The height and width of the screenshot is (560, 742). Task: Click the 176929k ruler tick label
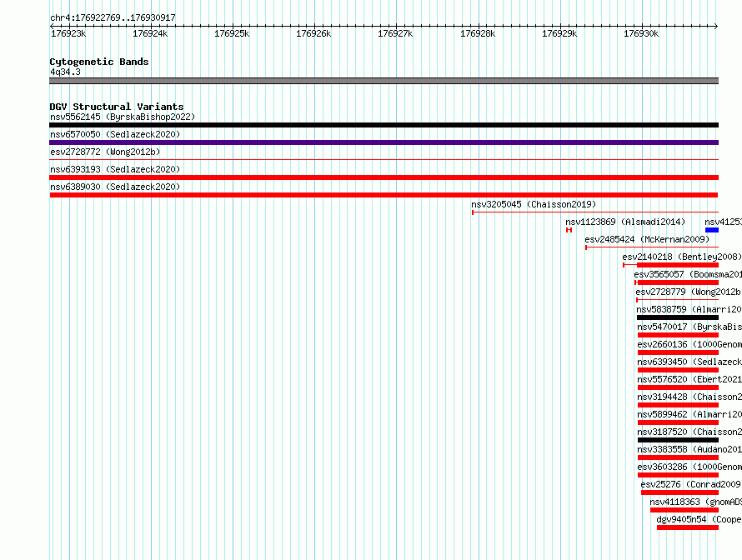point(559,33)
